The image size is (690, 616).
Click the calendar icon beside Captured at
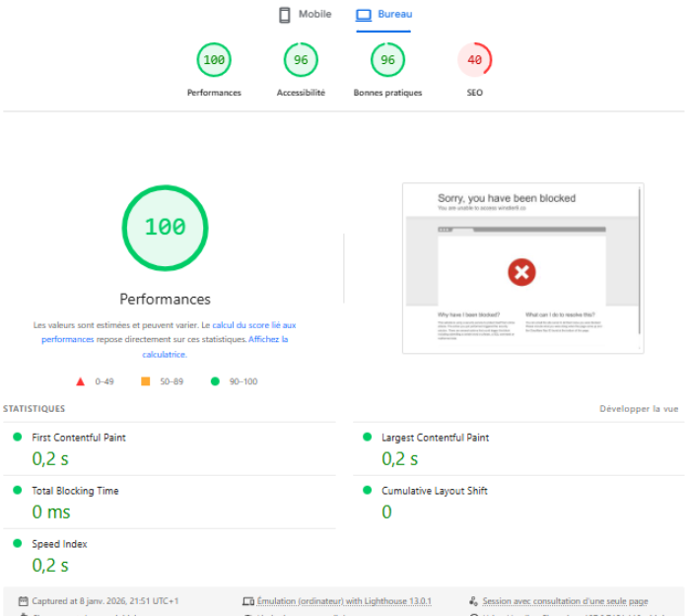(22, 601)
